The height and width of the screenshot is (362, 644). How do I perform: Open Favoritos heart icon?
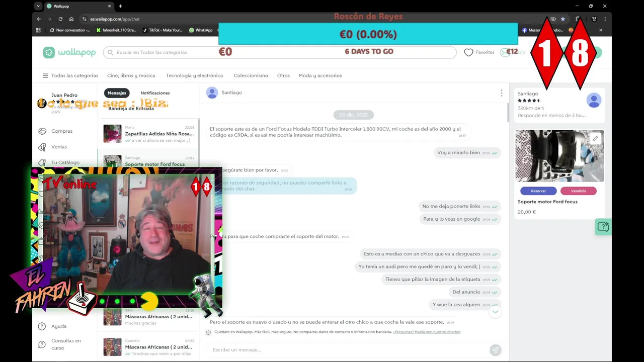pos(468,52)
